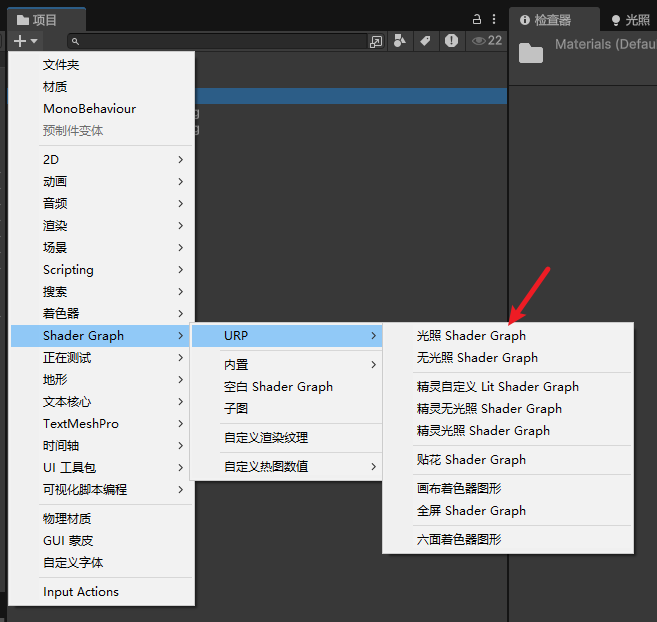This screenshot has width=657, height=622.
Task: Expand the Scripting submenu
Action: [x=101, y=270]
